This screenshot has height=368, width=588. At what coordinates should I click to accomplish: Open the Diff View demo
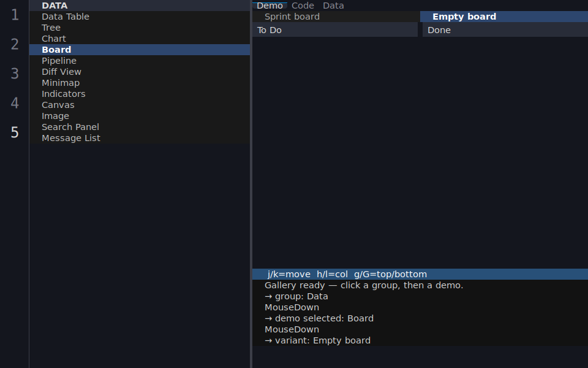[x=140, y=72]
